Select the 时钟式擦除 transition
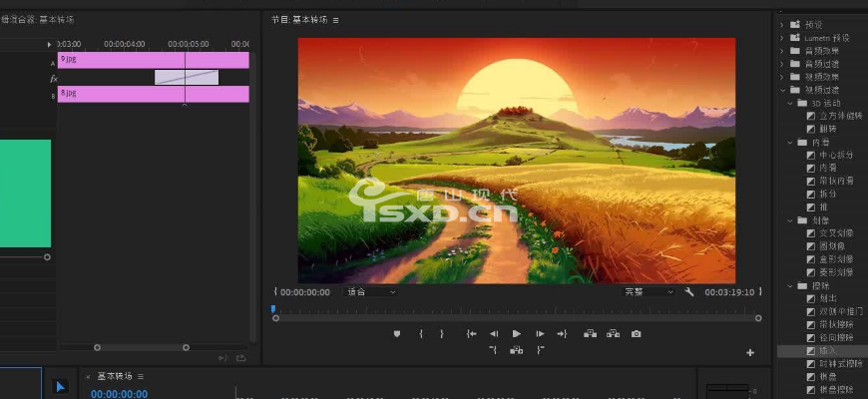The height and width of the screenshot is (399, 868). (x=841, y=363)
